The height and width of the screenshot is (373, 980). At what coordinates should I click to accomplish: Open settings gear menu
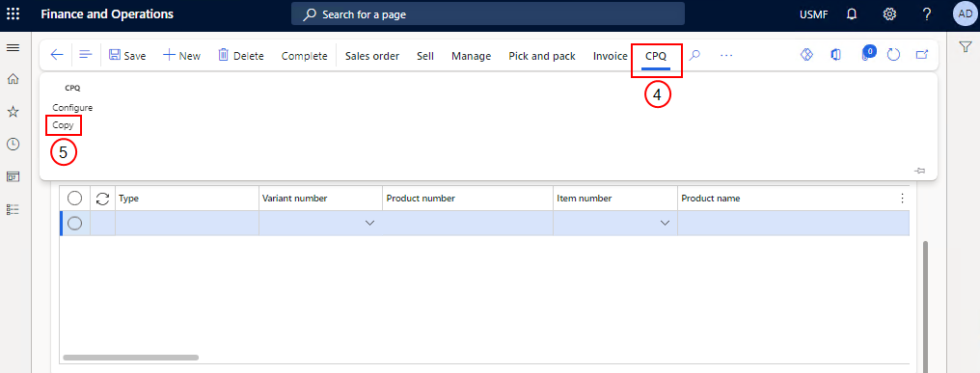pos(889,13)
